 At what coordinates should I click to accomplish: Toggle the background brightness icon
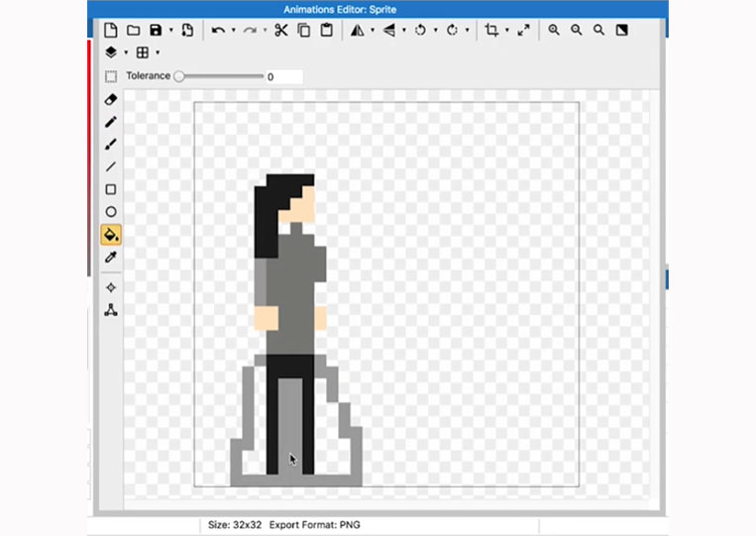click(x=622, y=30)
